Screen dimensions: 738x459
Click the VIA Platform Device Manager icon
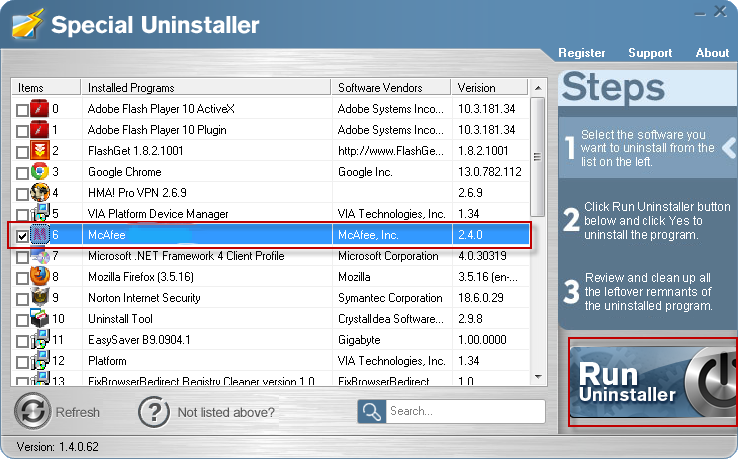tap(40, 213)
